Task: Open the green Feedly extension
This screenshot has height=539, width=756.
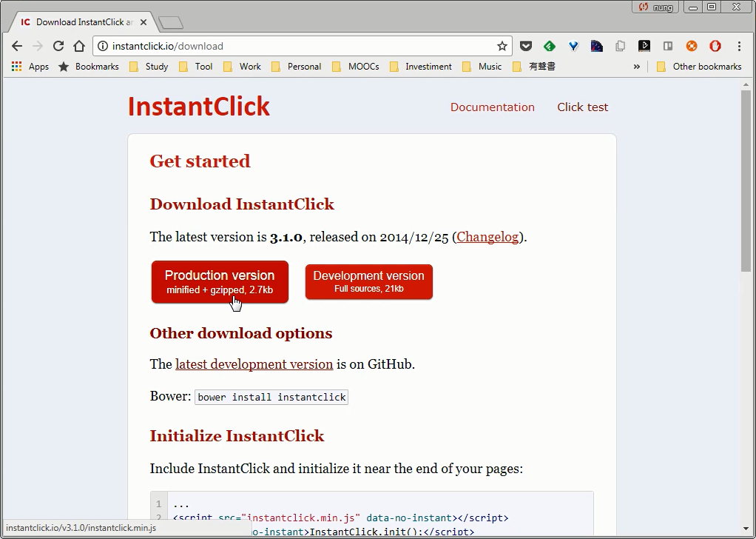Action: (549, 46)
